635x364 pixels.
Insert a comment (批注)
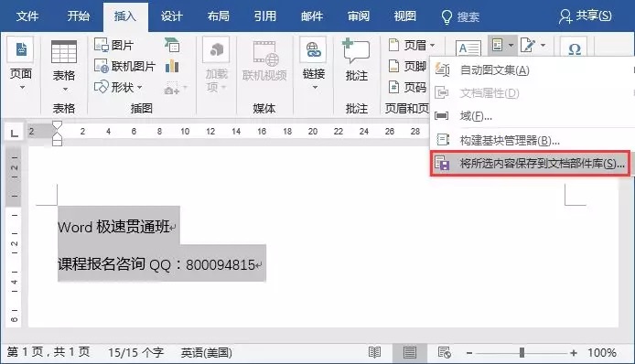(356, 60)
